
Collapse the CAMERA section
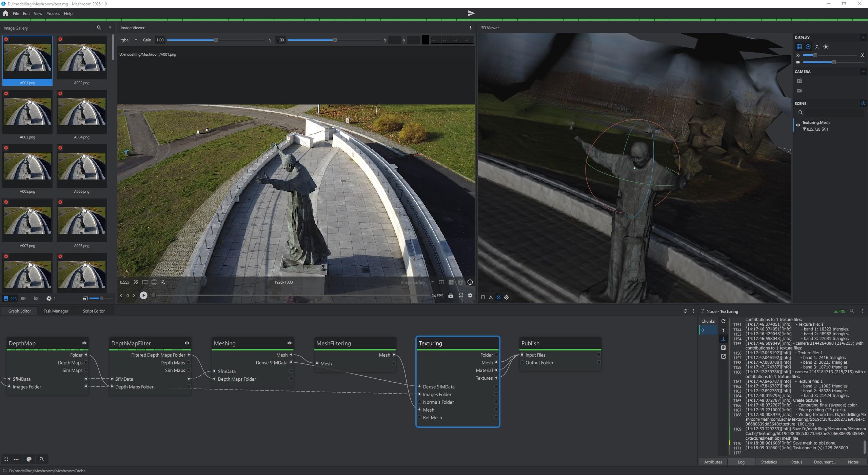click(863, 72)
